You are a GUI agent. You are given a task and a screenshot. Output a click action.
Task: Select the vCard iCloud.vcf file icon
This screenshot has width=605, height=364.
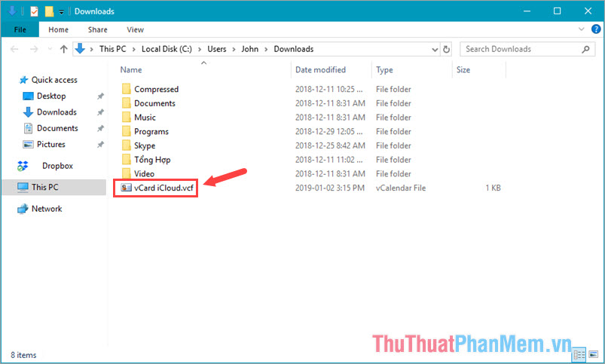point(126,188)
